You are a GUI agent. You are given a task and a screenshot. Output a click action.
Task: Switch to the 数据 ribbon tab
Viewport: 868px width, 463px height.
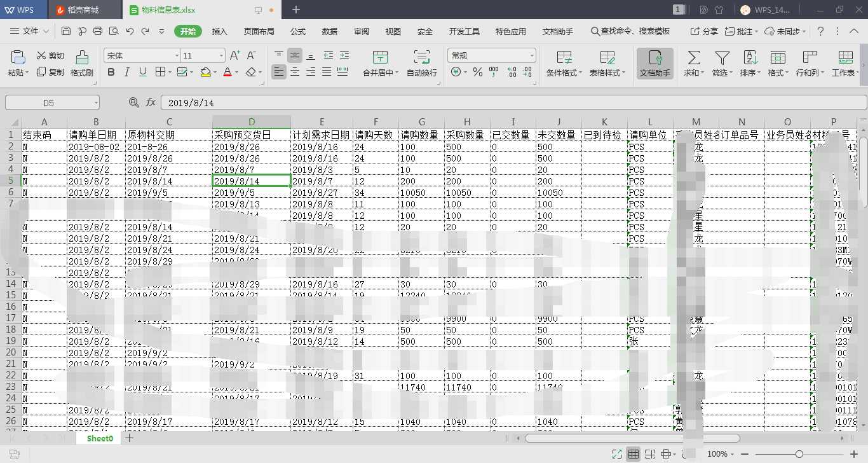(330, 31)
